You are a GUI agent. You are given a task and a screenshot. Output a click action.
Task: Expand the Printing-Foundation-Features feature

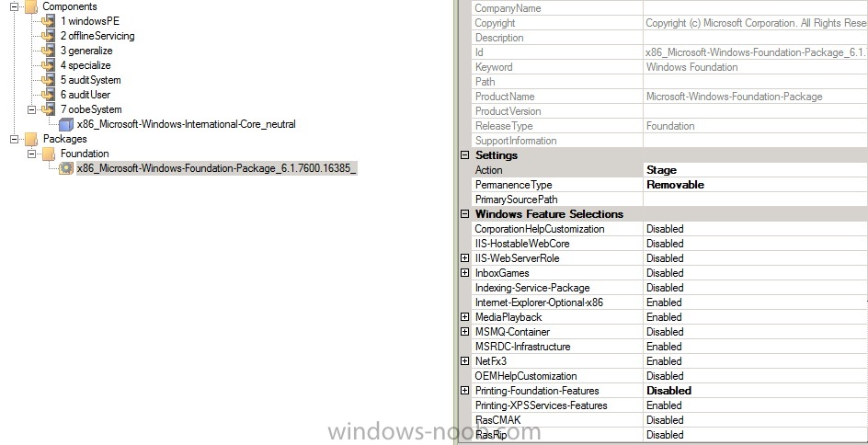[x=465, y=390]
